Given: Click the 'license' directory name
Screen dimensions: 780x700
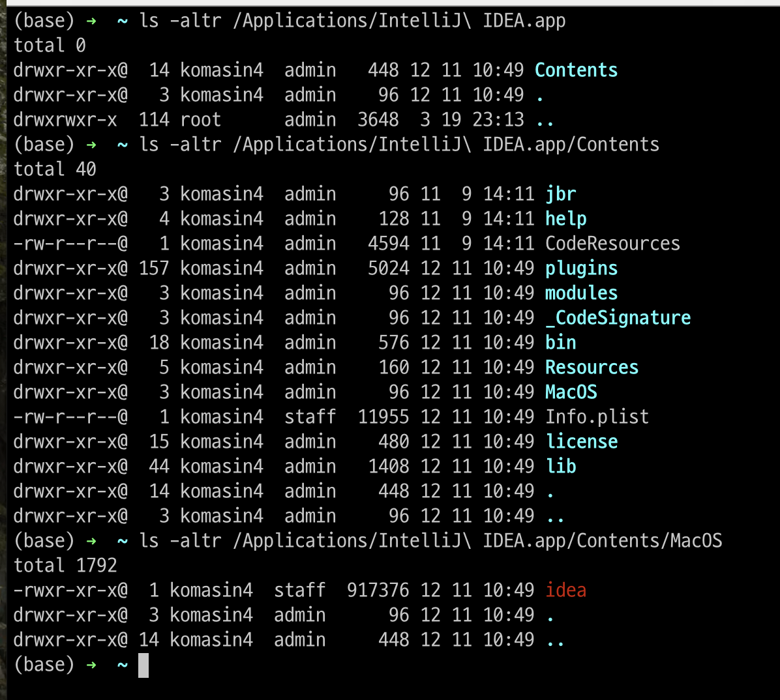Looking at the screenshot, I should pos(582,441).
